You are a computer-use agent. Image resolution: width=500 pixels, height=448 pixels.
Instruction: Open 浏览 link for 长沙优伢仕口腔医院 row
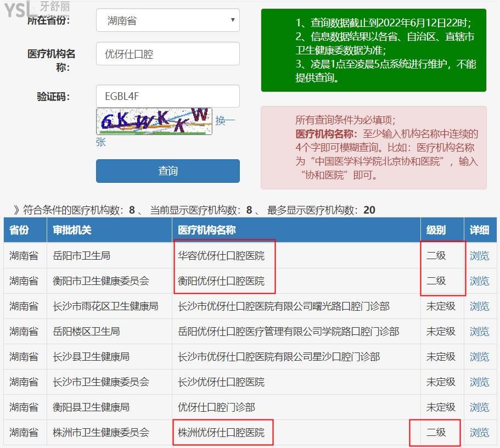479,382
